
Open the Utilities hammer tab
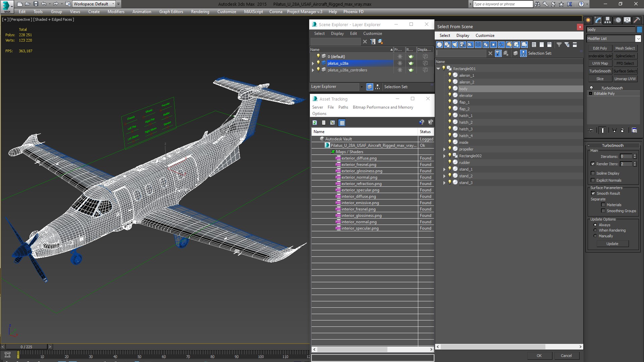coord(637,20)
